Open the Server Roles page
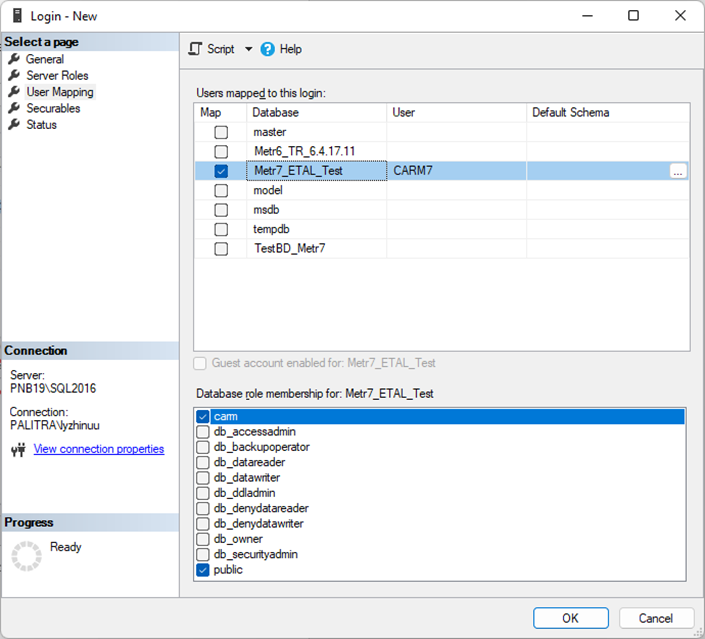Screen dimensions: 705x639 pyautogui.click(x=57, y=75)
